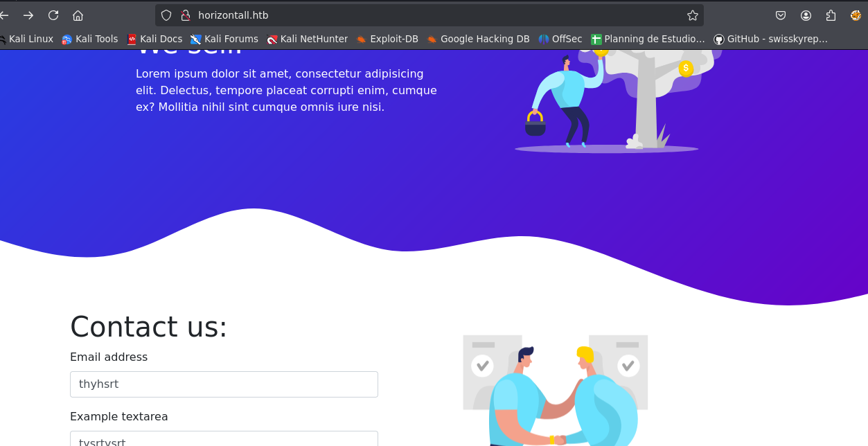This screenshot has width=868, height=446.
Task: Open the Kali Docs bookmark
Action: [155, 39]
